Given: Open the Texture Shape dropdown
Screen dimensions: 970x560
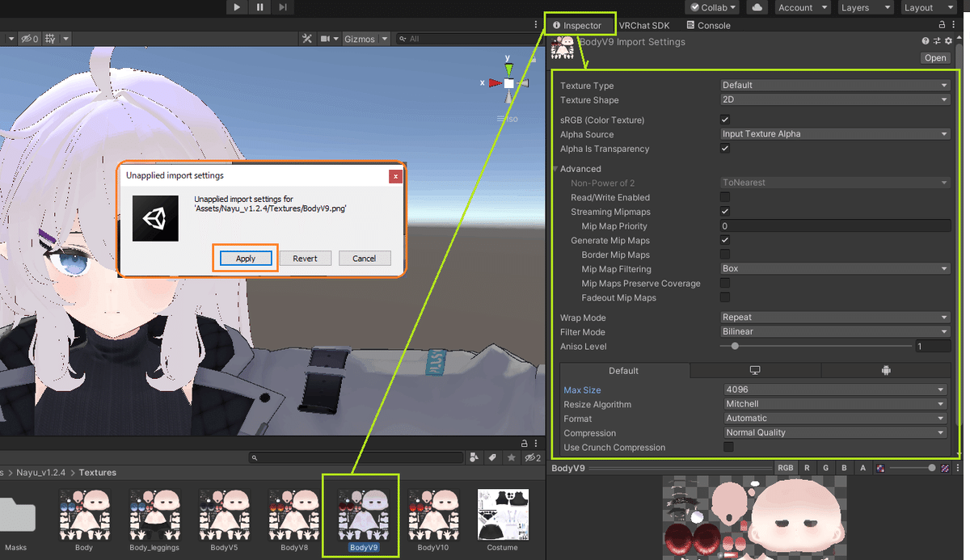Looking at the screenshot, I should tap(835, 99).
